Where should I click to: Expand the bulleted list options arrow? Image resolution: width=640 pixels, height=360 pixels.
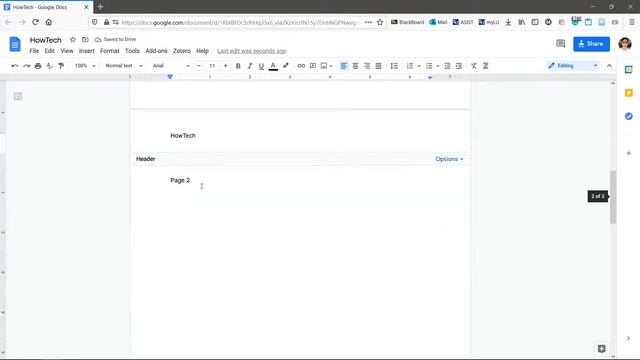click(x=438, y=66)
